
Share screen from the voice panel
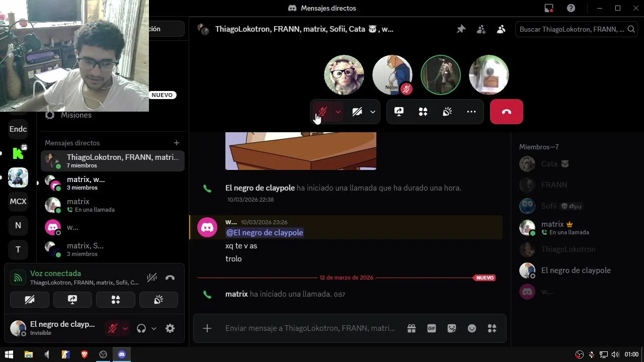click(x=72, y=300)
